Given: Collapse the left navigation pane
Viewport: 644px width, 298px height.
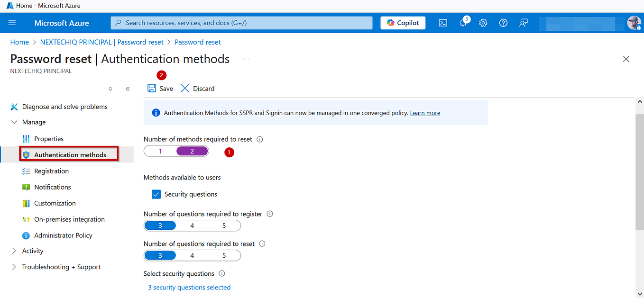Looking at the screenshot, I should click(x=127, y=89).
